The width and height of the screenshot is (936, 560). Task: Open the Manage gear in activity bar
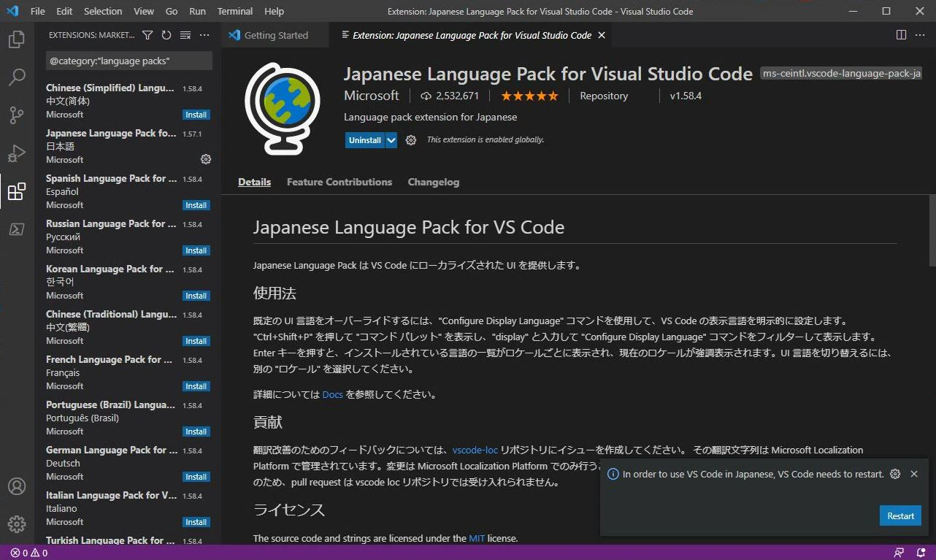16,524
